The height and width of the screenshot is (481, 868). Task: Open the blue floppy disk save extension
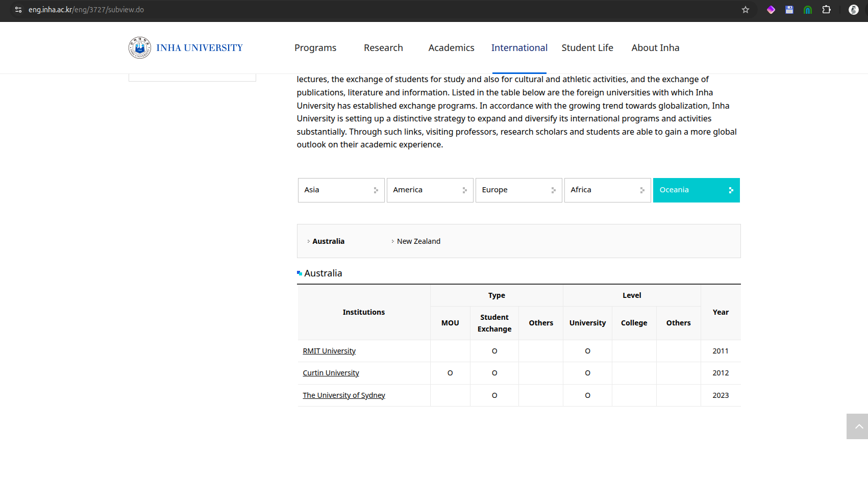pos(789,10)
